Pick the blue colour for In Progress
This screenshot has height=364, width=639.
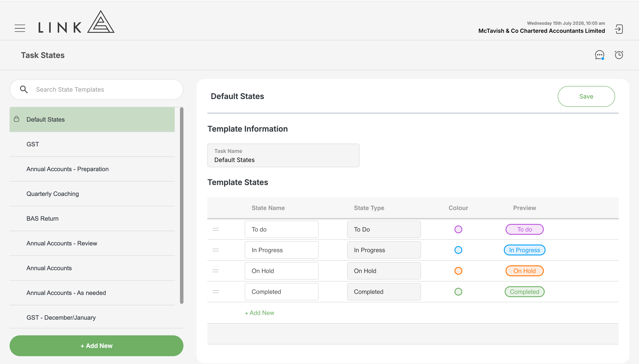click(x=458, y=250)
